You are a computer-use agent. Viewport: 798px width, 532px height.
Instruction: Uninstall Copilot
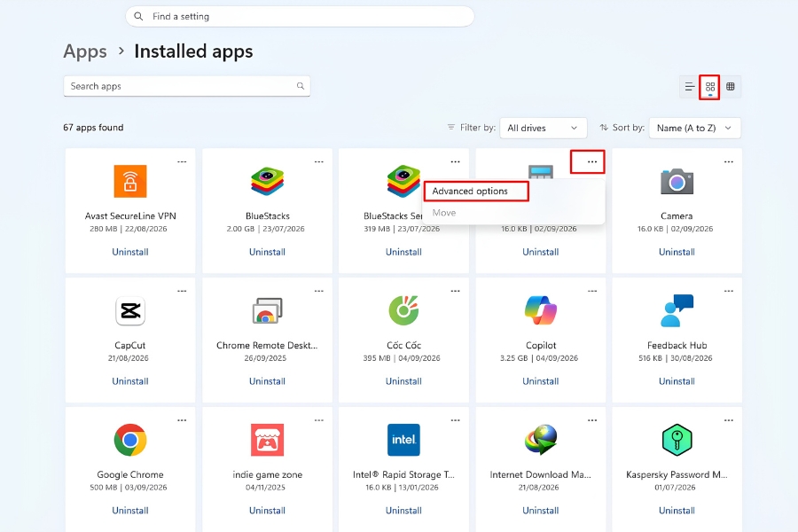coord(541,381)
